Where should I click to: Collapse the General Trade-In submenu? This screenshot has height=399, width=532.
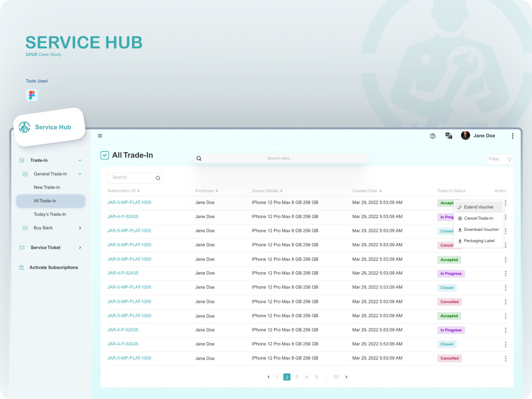[80, 174]
